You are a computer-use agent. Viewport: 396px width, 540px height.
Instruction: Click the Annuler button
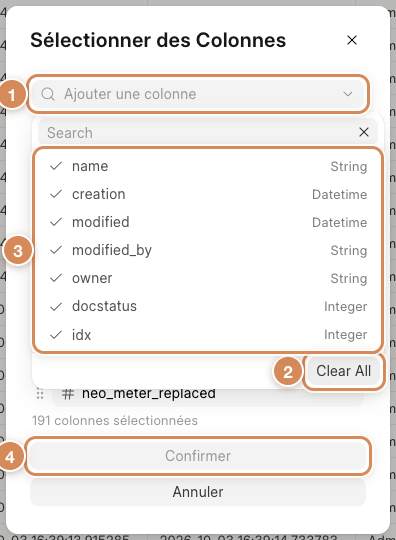[x=198, y=492]
